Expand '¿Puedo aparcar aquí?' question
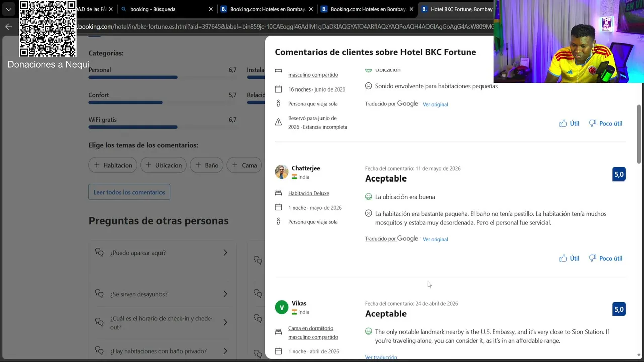The width and height of the screenshot is (644, 362). pyautogui.click(x=162, y=253)
